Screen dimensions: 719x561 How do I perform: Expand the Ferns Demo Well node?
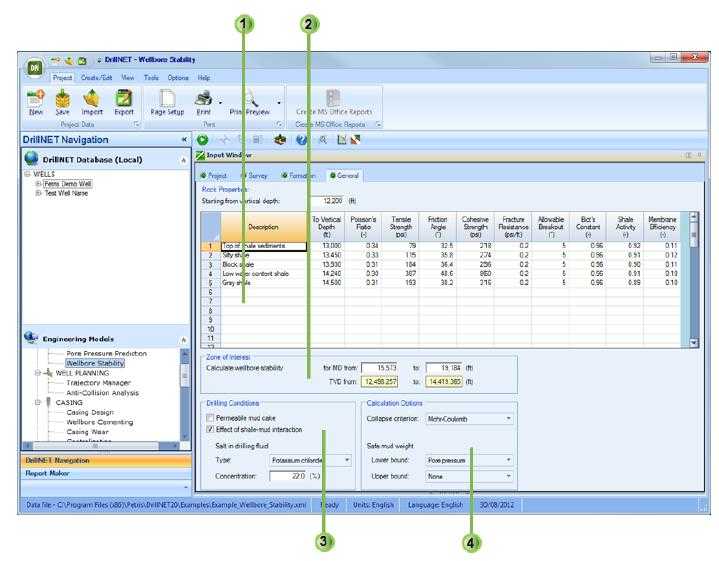[39, 183]
